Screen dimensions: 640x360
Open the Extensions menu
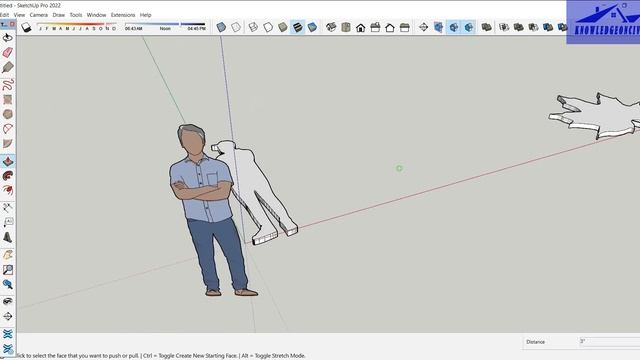123,15
